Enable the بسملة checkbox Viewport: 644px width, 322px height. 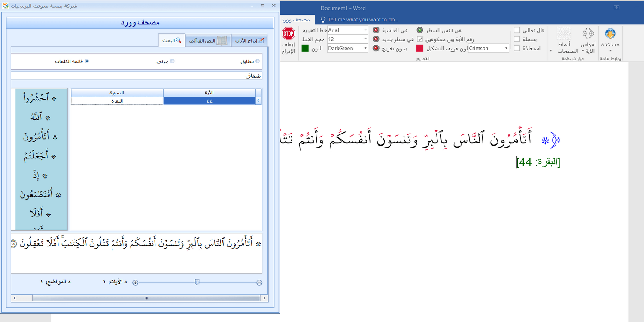517,39
